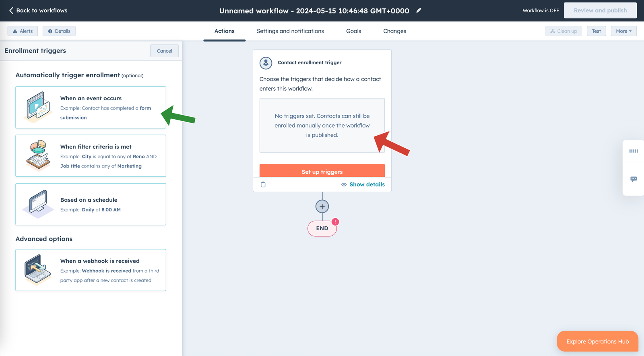The height and width of the screenshot is (356, 644).
Task: Select 'When a webhook is received' option
Action: [91, 270]
